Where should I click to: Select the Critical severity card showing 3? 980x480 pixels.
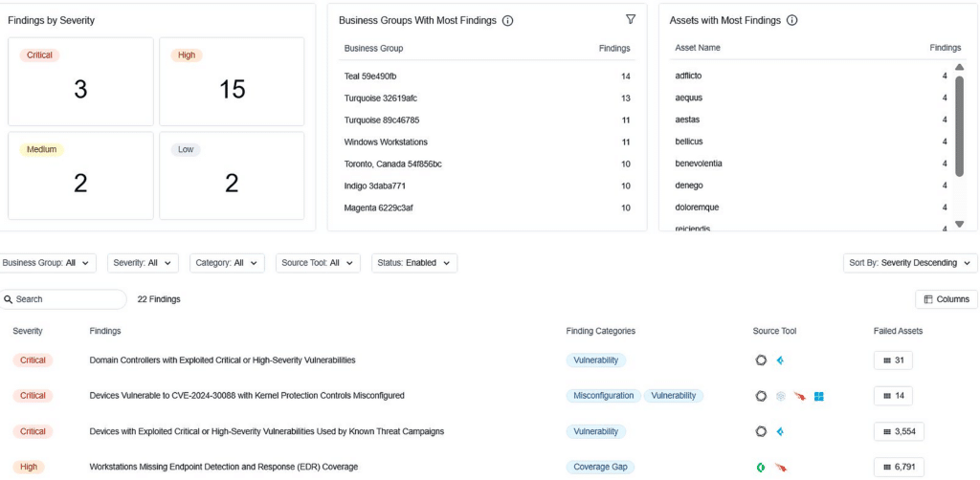pyautogui.click(x=80, y=81)
